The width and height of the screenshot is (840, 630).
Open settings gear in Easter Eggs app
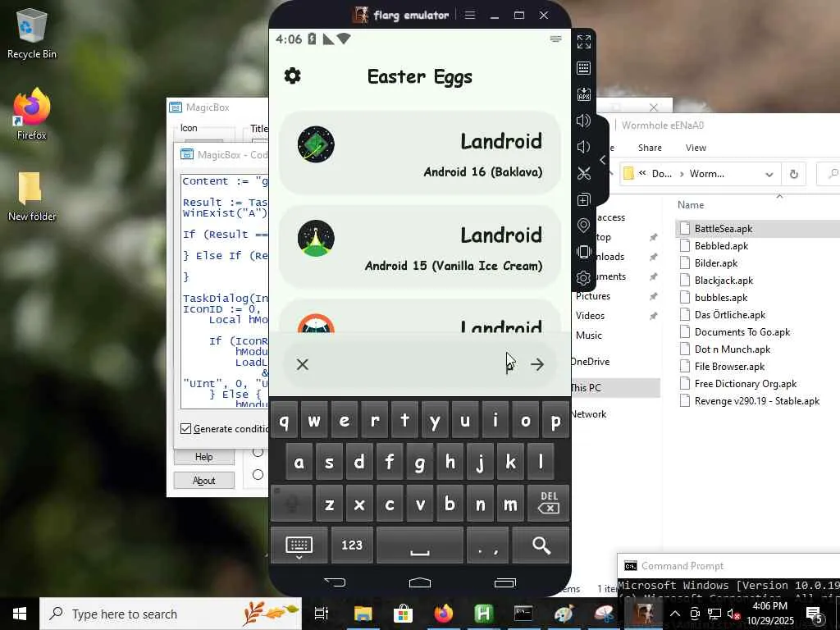coord(293,75)
